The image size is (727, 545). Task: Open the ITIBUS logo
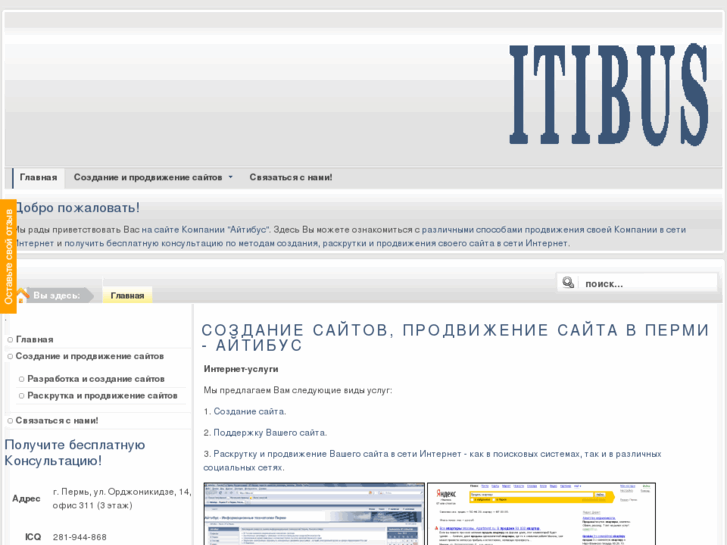(x=608, y=96)
